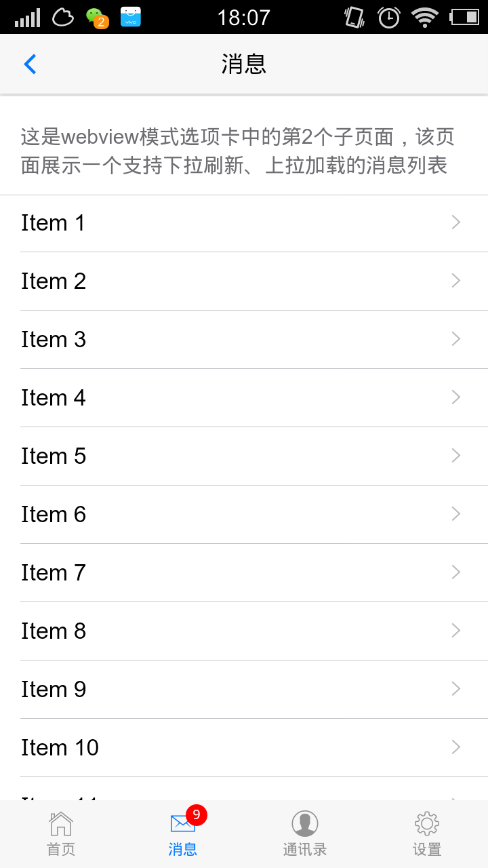
Task: Expand the Item 4 chevron
Action: tap(456, 397)
